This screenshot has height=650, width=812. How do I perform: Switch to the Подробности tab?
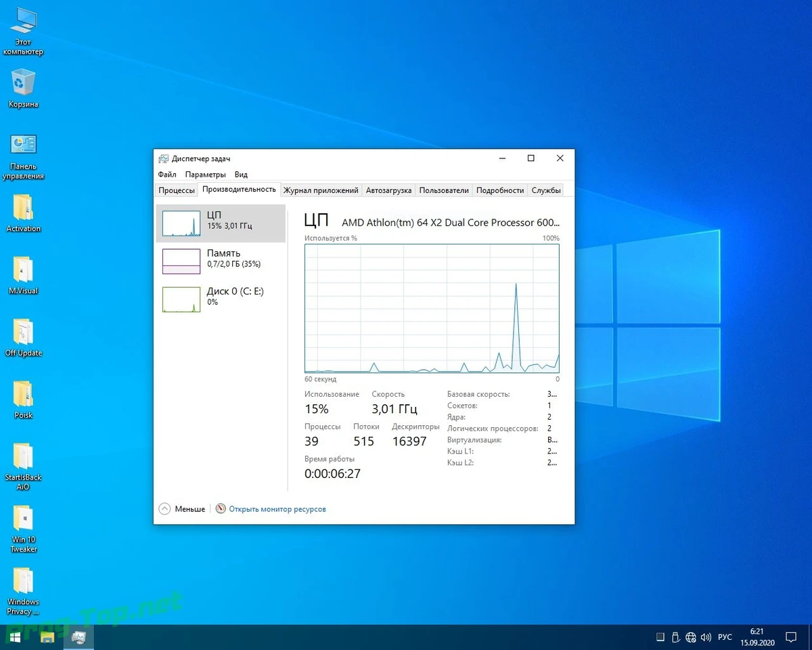[x=500, y=190]
